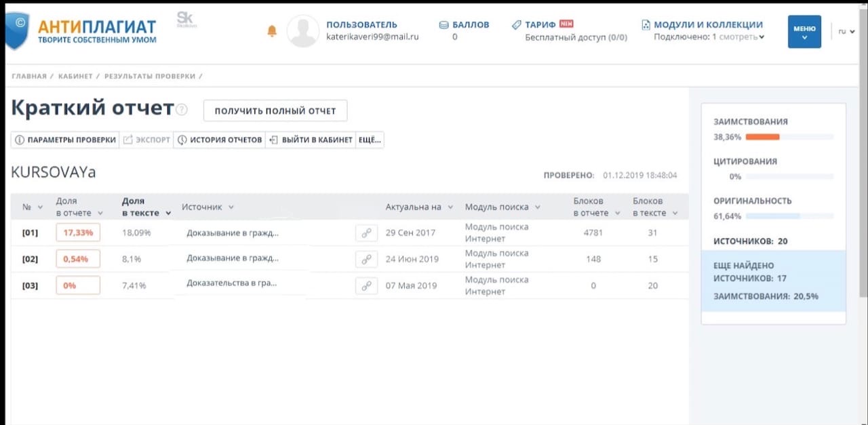The image size is (868, 425).
Task: Open the blue МЕНЮ dropdown
Action: point(804,32)
